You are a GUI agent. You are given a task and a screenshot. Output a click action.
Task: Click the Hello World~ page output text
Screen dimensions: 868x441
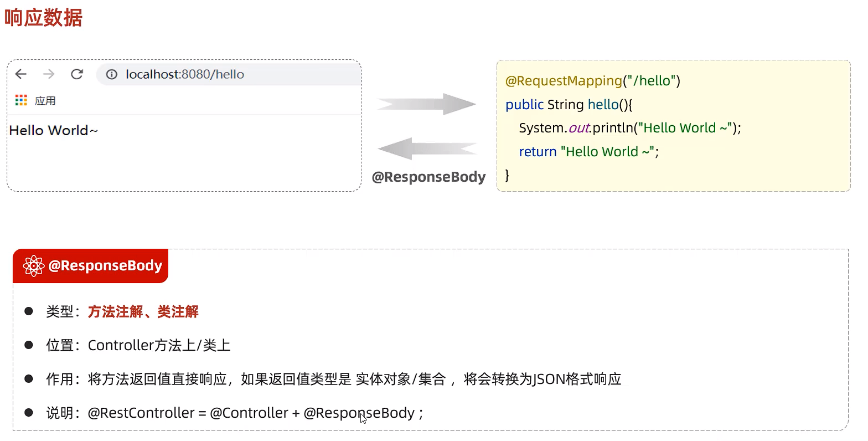53,131
